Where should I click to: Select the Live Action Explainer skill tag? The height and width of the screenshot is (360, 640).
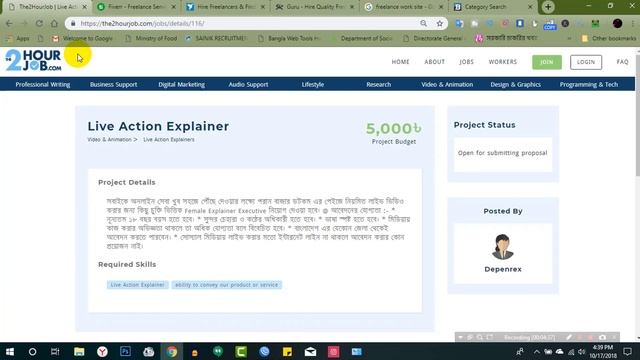point(137,285)
